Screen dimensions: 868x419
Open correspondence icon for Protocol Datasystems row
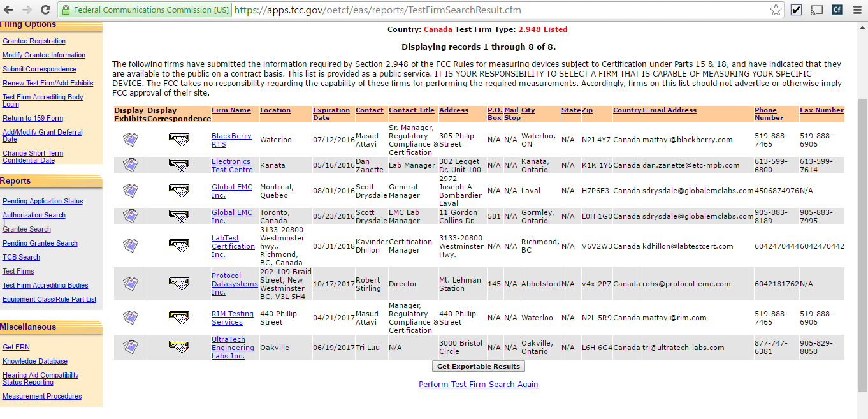pos(178,283)
